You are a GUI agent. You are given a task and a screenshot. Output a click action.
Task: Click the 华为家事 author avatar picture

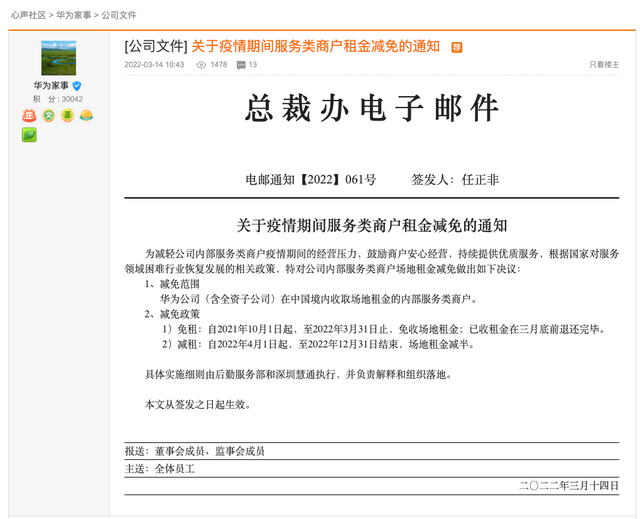click(59, 58)
